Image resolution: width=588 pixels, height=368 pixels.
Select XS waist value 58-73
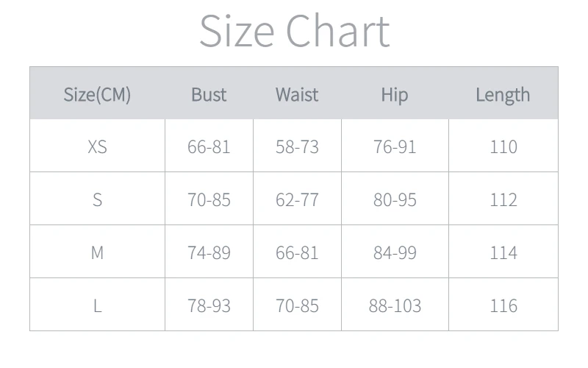pos(297,146)
